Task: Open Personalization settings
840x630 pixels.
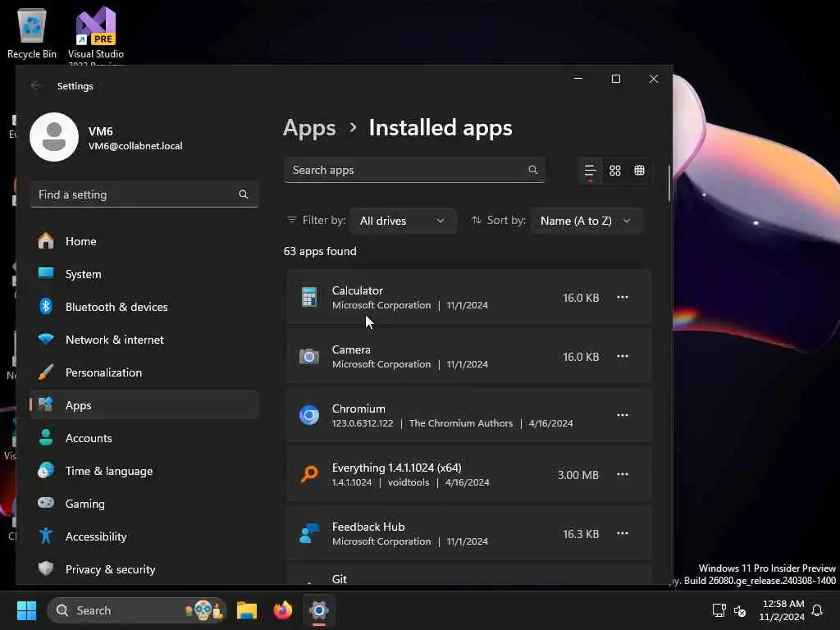Action: click(x=144, y=373)
